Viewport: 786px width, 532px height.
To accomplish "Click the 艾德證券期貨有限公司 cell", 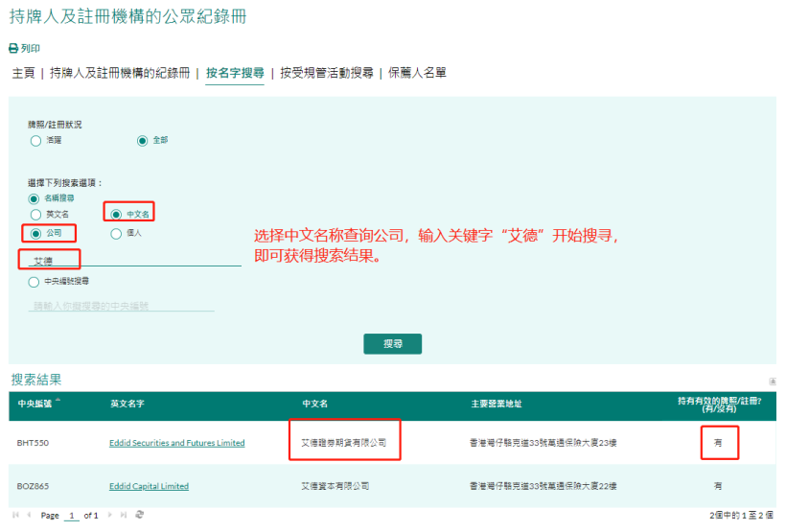I will coord(344,443).
